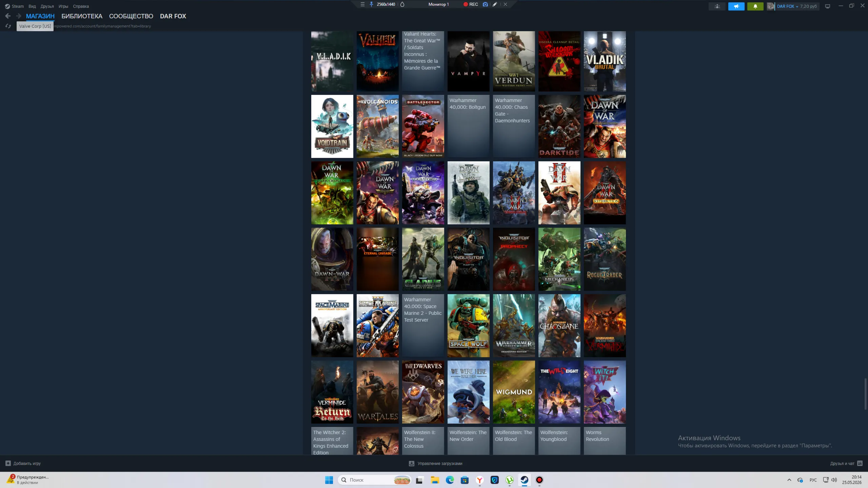Viewport: 868px width, 488px height.
Task: Open Управление загрузками
Action: 436,463
